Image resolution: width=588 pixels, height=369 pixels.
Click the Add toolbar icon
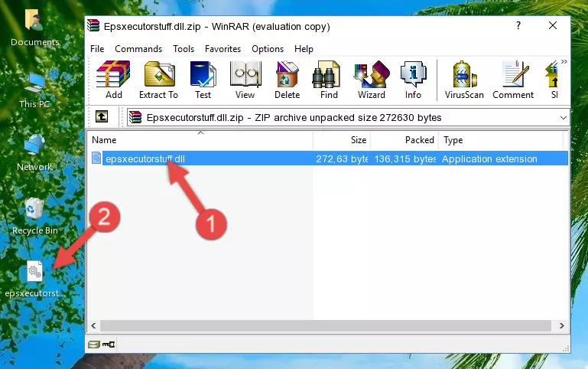[x=113, y=80]
